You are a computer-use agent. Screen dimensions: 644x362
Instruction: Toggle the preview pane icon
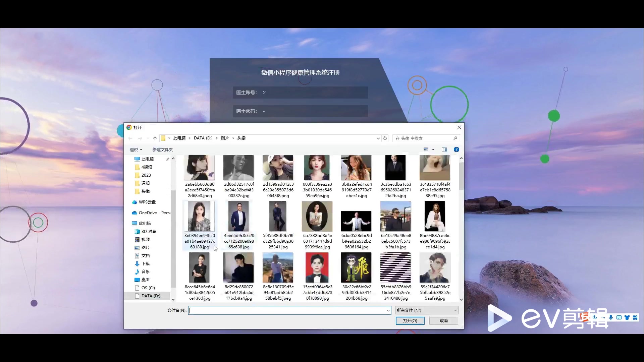coord(444,149)
